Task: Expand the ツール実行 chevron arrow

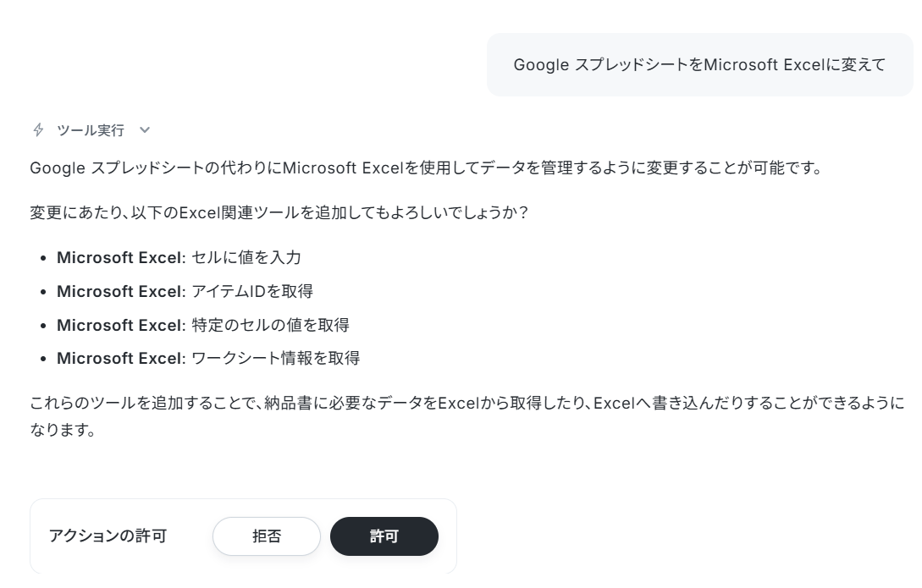Action: point(145,130)
